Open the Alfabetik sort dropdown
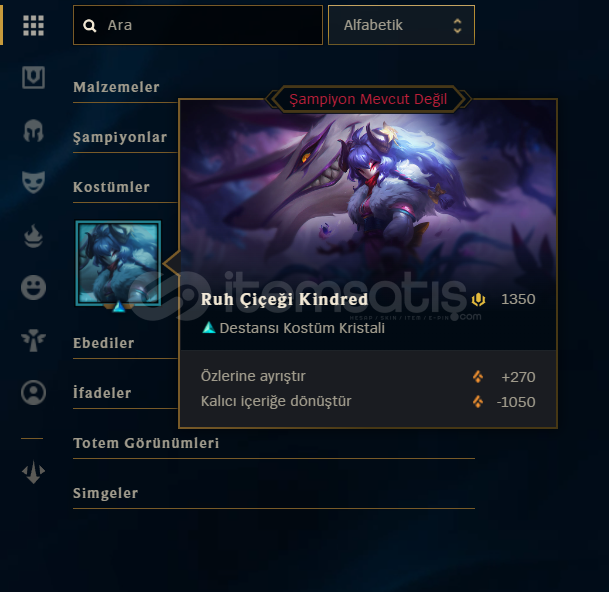This screenshot has height=592, width=609. point(401,25)
